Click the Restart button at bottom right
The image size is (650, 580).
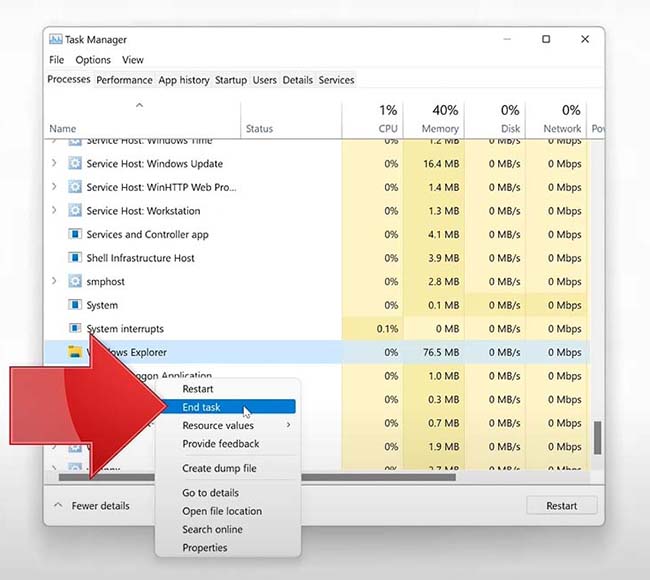click(x=561, y=505)
